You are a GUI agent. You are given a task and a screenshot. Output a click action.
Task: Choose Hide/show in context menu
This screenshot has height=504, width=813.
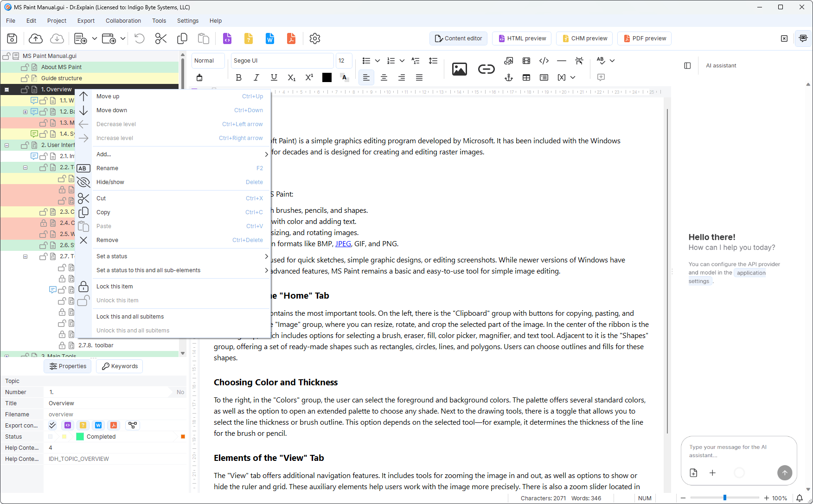(173, 182)
